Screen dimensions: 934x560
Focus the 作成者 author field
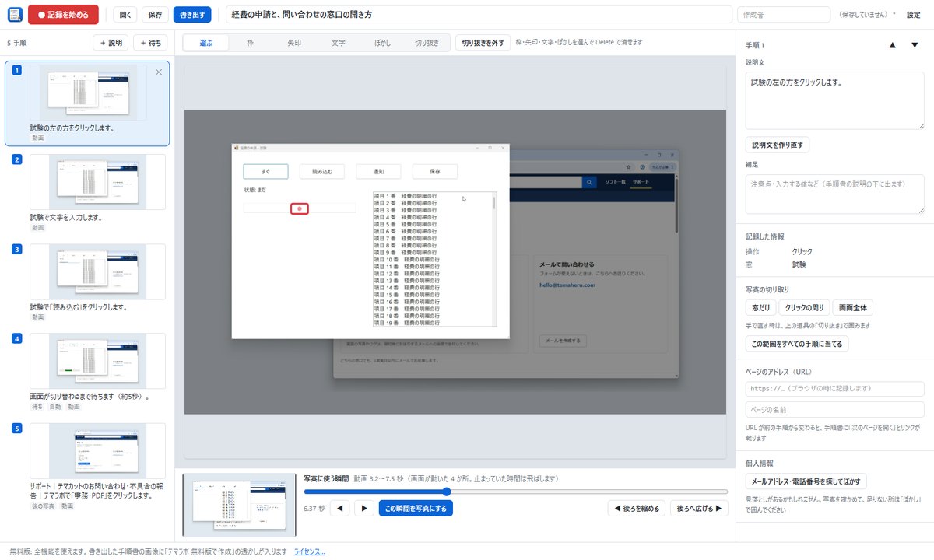784,15
